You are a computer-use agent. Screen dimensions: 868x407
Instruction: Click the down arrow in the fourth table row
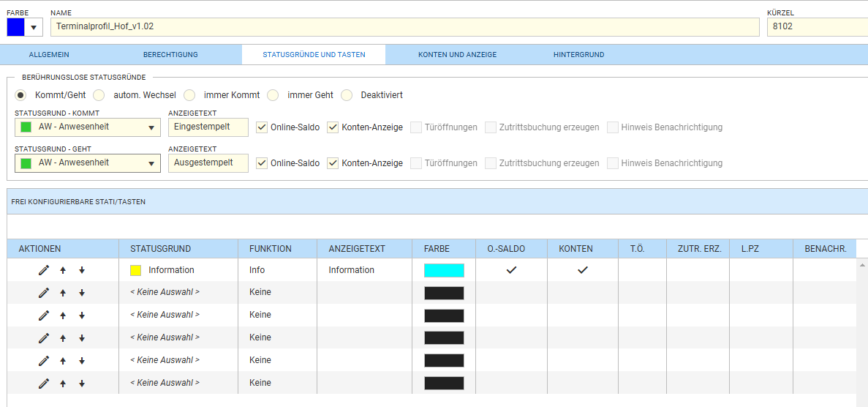[82, 337]
